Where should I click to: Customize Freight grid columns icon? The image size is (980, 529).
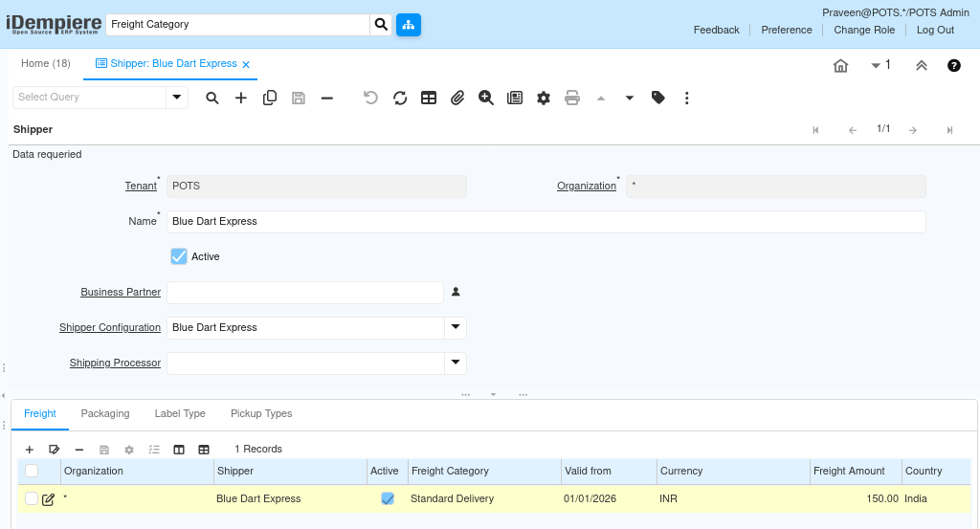[179, 450]
